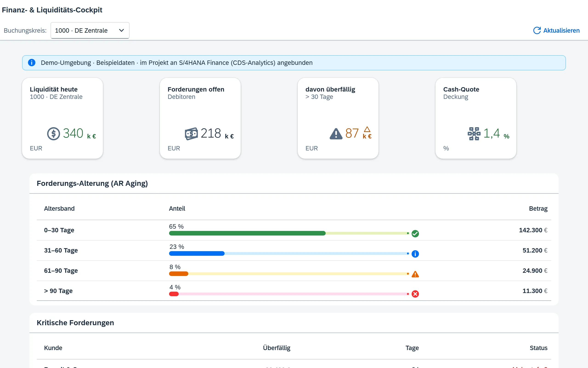The image size is (588, 368).
Task: Open the Buchungskreis dropdown
Action: point(90,30)
